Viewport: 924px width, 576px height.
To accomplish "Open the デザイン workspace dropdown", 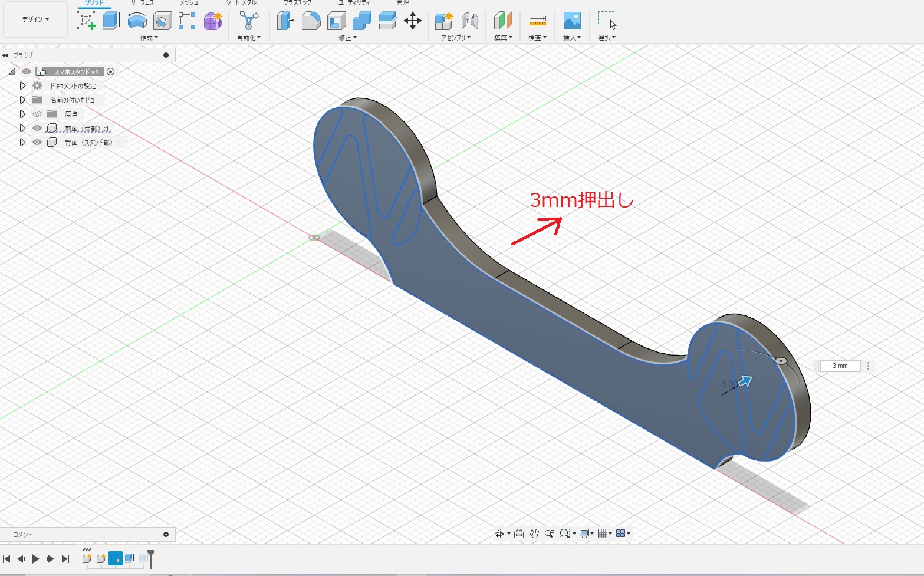I will pos(35,19).
